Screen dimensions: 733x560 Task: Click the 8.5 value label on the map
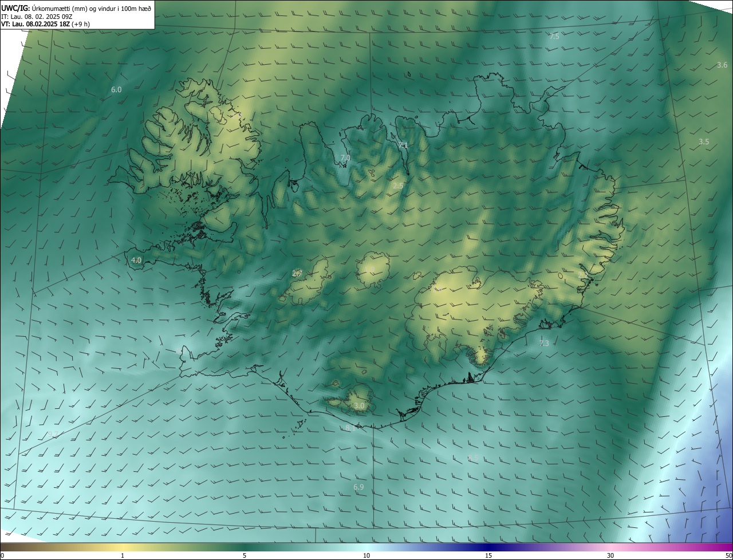(473, 458)
